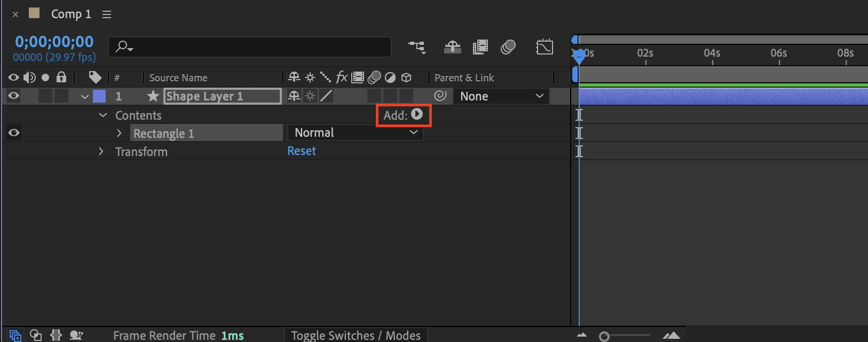868x342 pixels.
Task: Toggle Continuously Rasterize switch on Shape Layer 1
Action: point(310,96)
